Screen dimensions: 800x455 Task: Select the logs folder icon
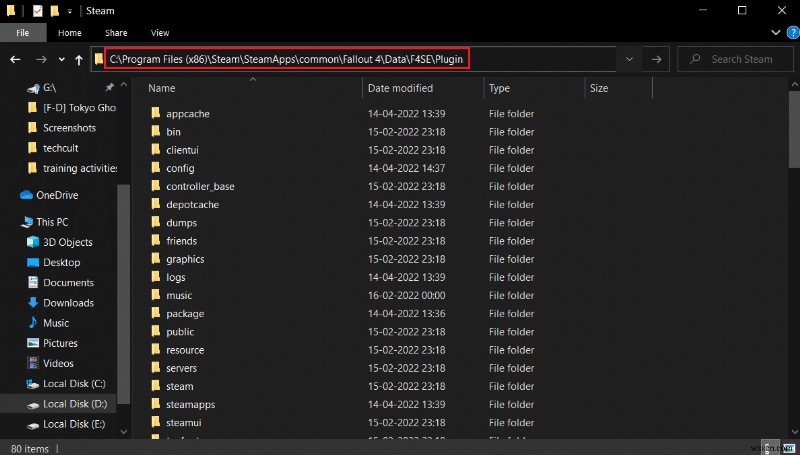click(x=156, y=277)
